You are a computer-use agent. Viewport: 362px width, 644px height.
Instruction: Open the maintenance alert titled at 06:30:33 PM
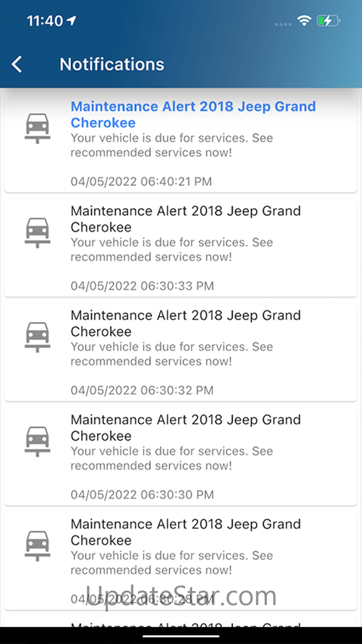pyautogui.click(x=186, y=219)
